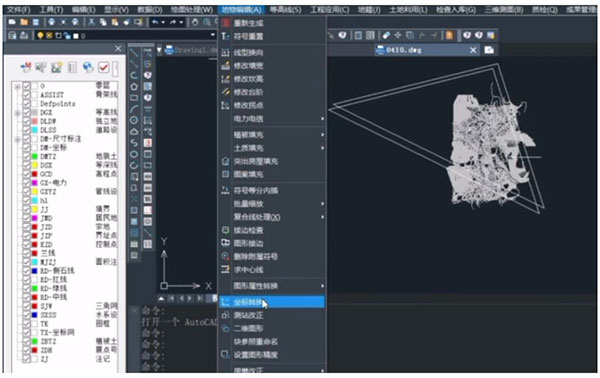
Task: Click the new tab icon beside 0410.dwg
Action: [x=489, y=50]
